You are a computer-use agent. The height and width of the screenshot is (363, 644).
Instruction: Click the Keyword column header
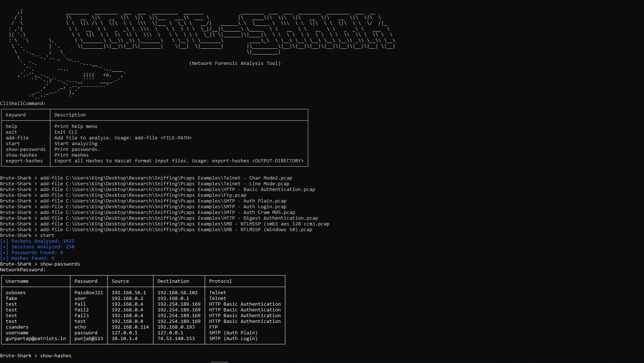pyautogui.click(x=16, y=115)
